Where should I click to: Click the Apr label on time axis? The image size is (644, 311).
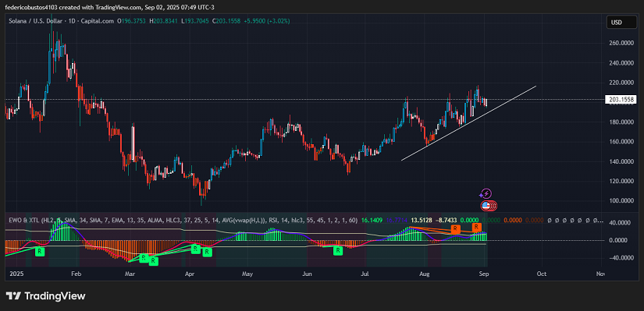(190, 274)
